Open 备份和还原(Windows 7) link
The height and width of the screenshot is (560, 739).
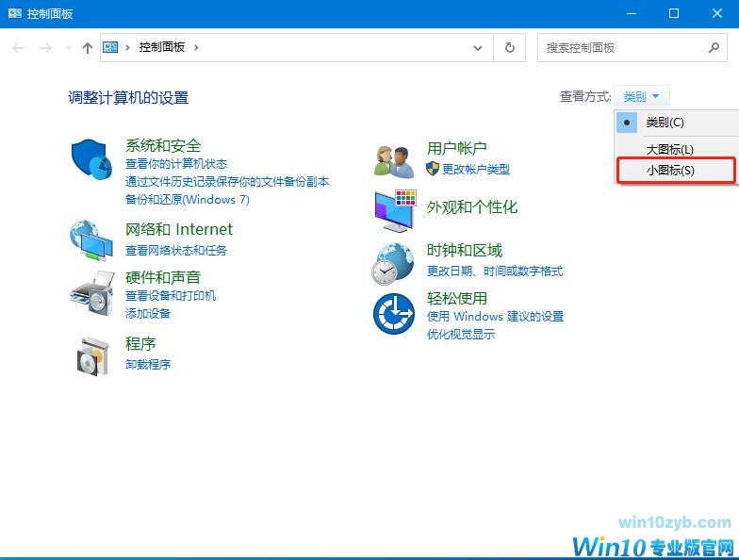coord(187,200)
